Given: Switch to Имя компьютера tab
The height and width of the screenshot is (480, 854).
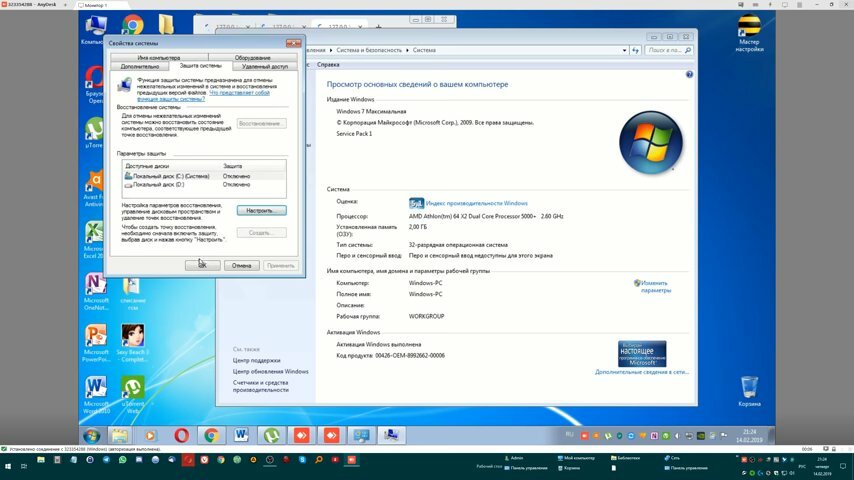Looking at the screenshot, I should click(159, 57).
